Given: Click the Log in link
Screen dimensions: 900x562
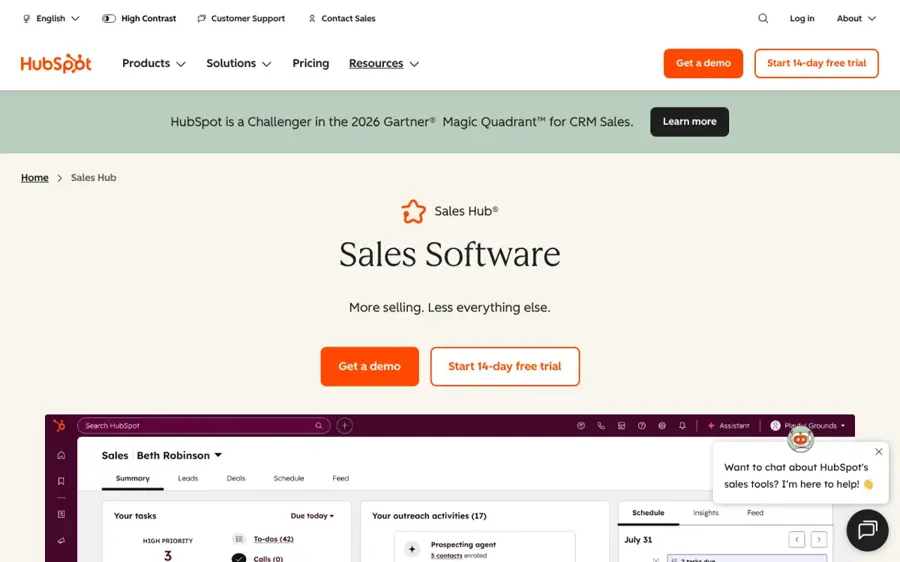Looking at the screenshot, I should point(802,18).
